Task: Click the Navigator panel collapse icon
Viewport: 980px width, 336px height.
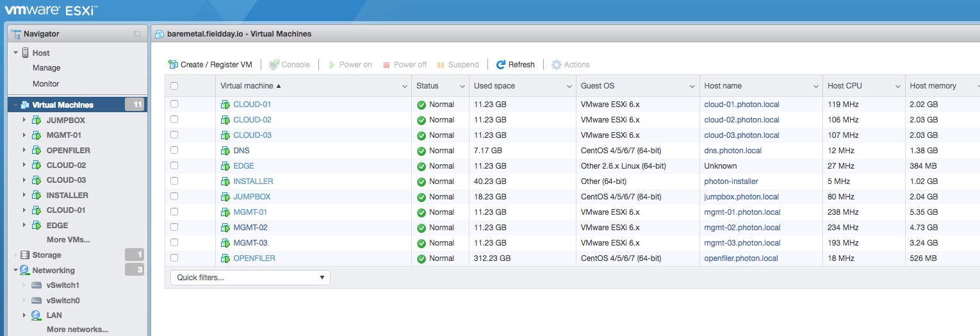Action: 137,33
